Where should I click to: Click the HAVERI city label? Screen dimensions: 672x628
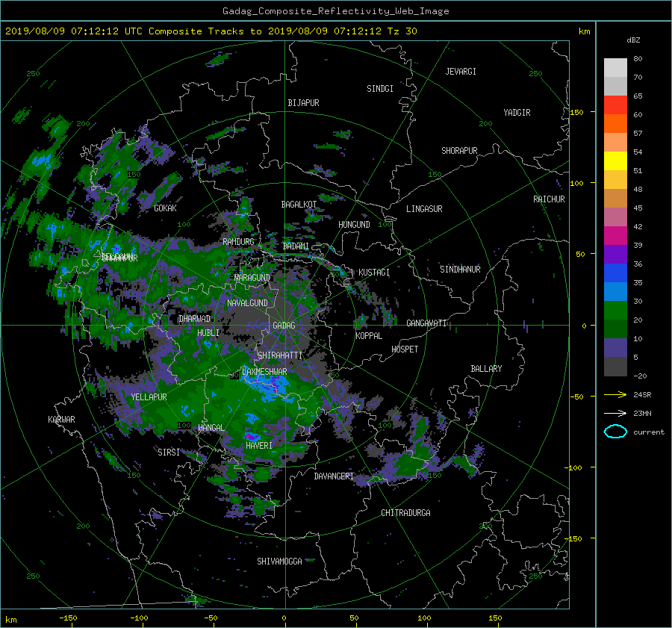pyautogui.click(x=259, y=446)
